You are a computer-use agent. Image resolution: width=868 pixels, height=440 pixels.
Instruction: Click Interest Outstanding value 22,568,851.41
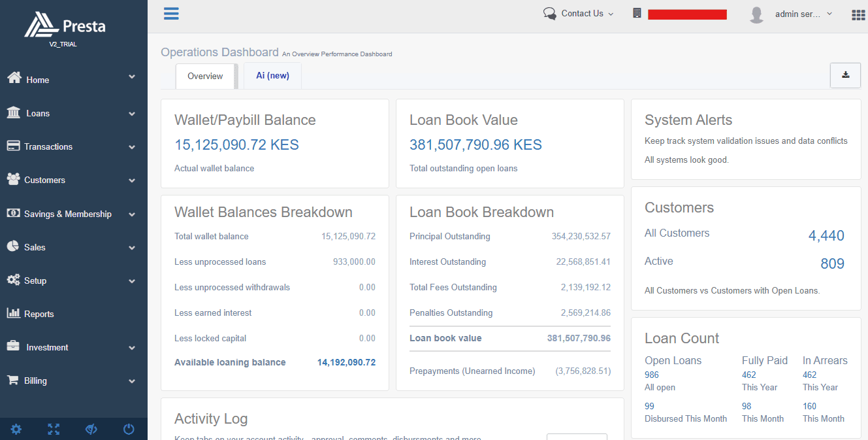[x=583, y=262]
